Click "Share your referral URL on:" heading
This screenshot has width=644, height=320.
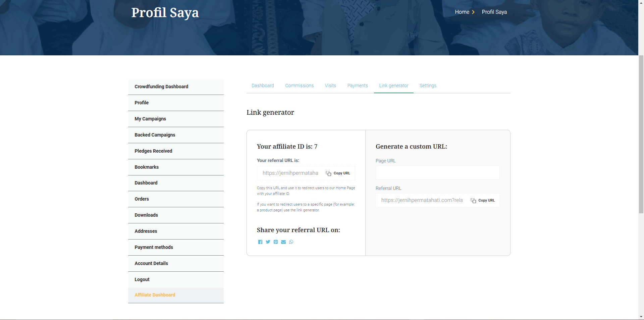pos(299,230)
